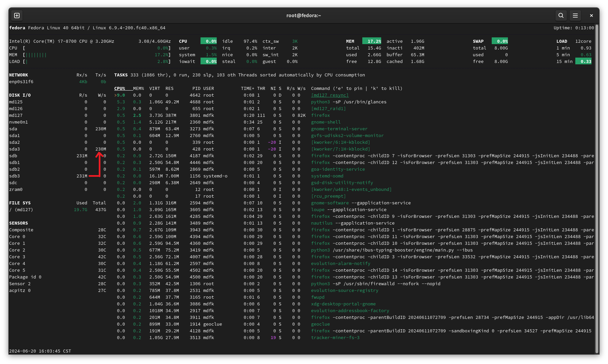
Task: Click the MEM% column header
Action: click(139, 89)
